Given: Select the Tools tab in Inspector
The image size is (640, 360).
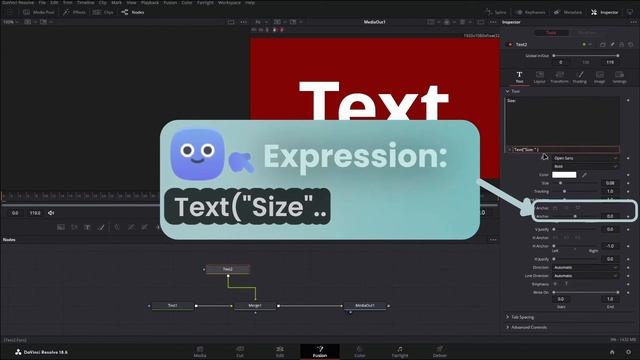Looking at the screenshot, I should [x=551, y=33].
